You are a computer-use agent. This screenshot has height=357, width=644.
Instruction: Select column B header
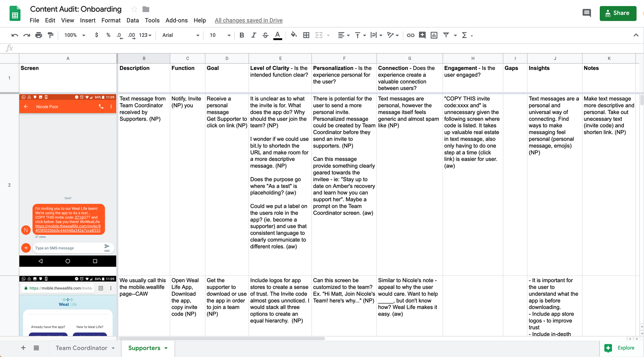click(x=144, y=58)
